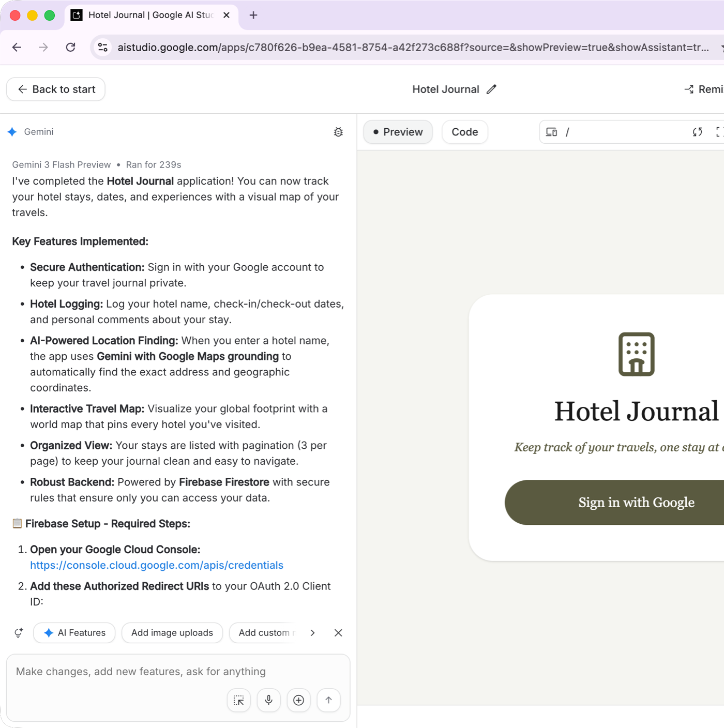This screenshot has width=724, height=728.
Task: Expand more suggestion chips with chevron arrow
Action: pos(312,633)
